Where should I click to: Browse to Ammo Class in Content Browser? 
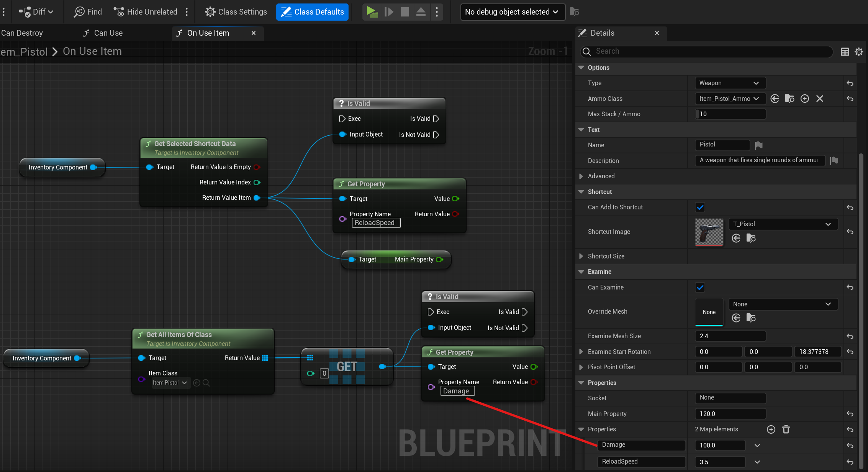click(789, 99)
